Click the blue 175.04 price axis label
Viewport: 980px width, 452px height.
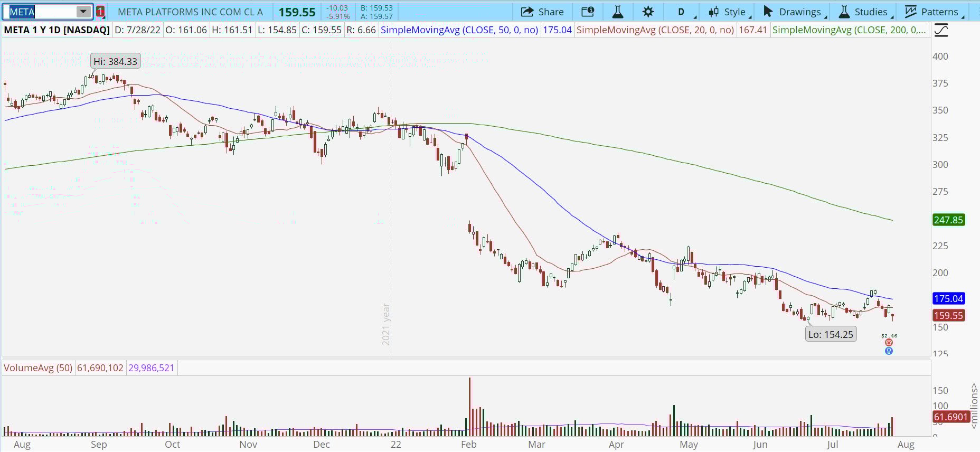[949, 298]
